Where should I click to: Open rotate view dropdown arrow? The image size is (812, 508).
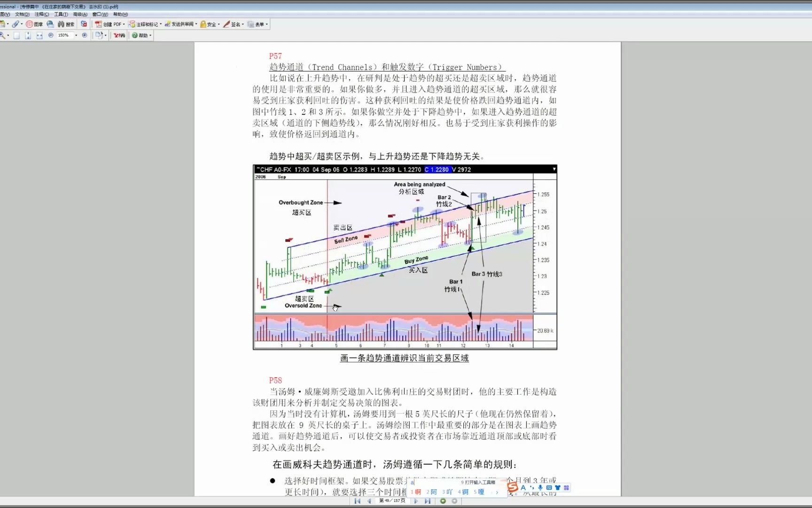click(x=105, y=35)
